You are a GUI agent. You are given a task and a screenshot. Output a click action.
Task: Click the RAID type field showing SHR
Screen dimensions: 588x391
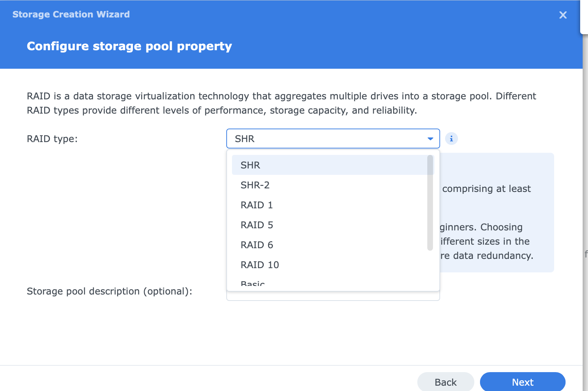click(328, 139)
